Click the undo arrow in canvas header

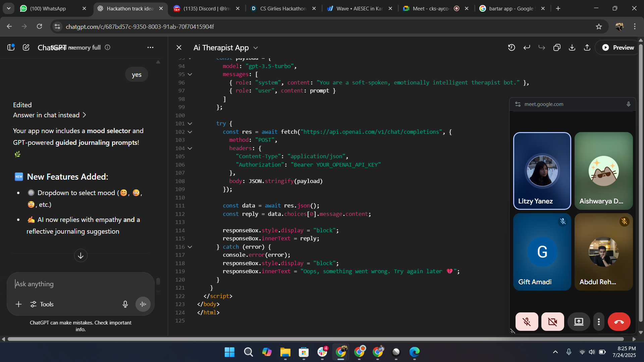point(527,48)
